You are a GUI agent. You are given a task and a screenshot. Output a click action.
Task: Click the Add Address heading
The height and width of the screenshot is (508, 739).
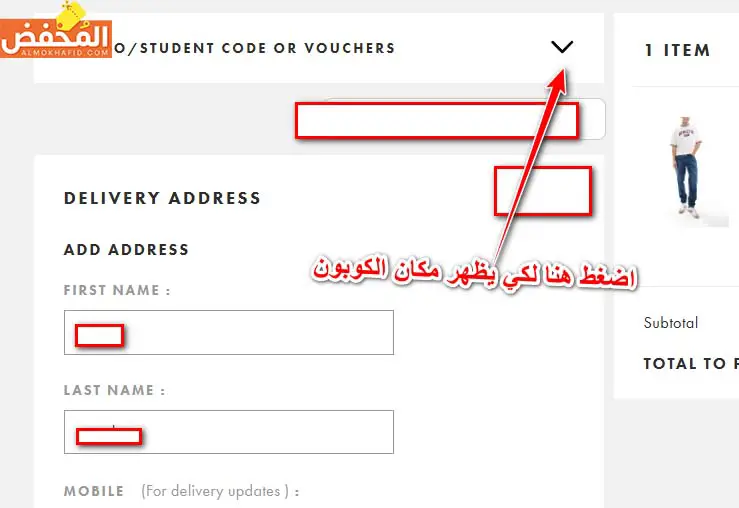click(x=126, y=249)
